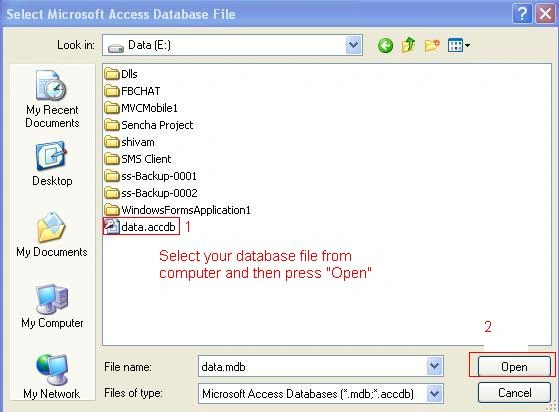Click the Open button

point(514,366)
